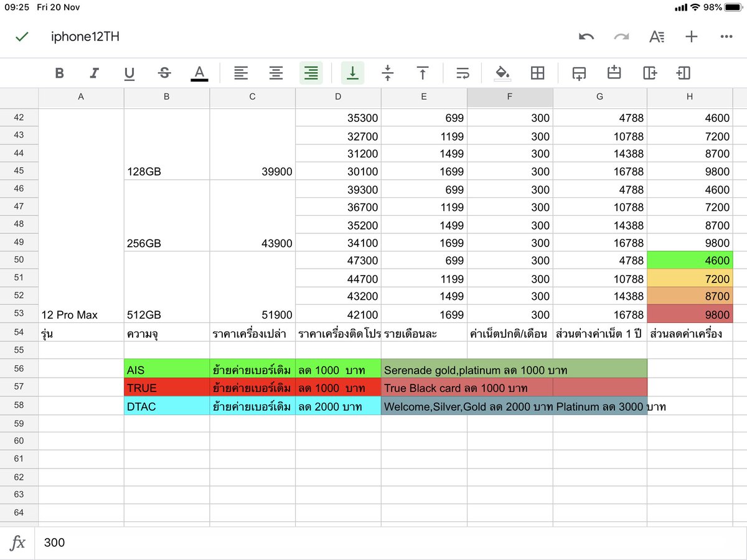The width and height of the screenshot is (747, 560).
Task: Select column A header
Action: point(81,97)
